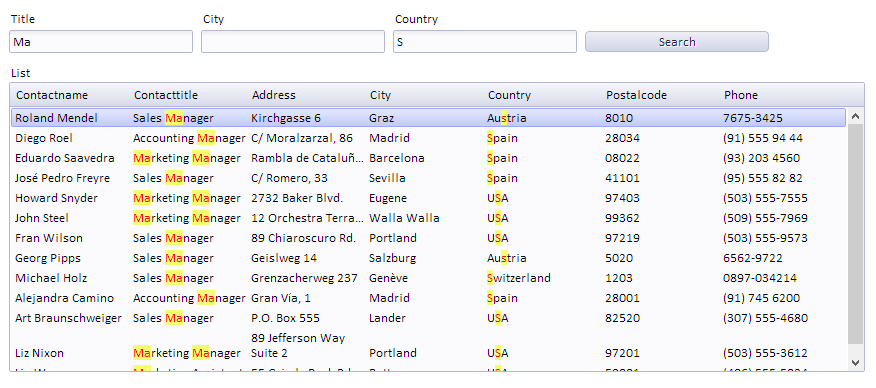Click phone number (509) 555-7969

(x=765, y=218)
